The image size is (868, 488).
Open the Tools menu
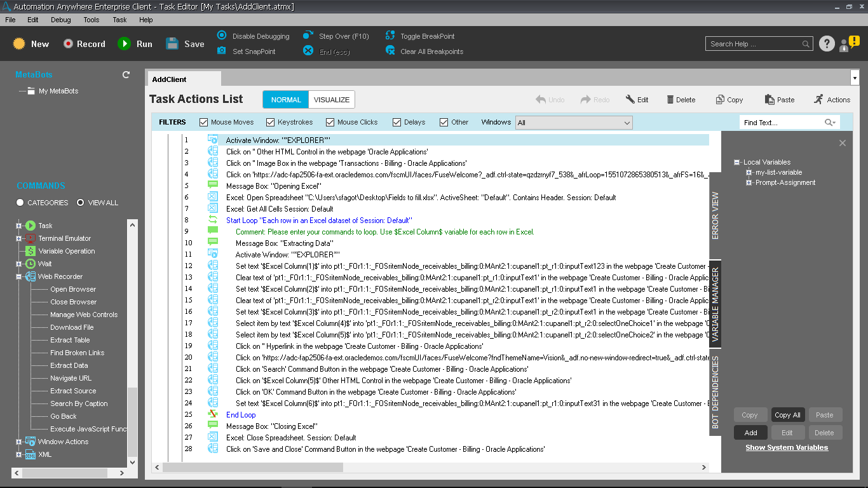tap(91, 20)
